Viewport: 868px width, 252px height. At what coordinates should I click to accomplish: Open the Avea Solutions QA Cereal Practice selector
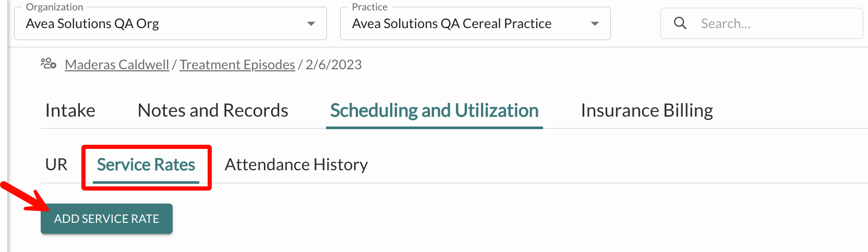[x=475, y=23]
